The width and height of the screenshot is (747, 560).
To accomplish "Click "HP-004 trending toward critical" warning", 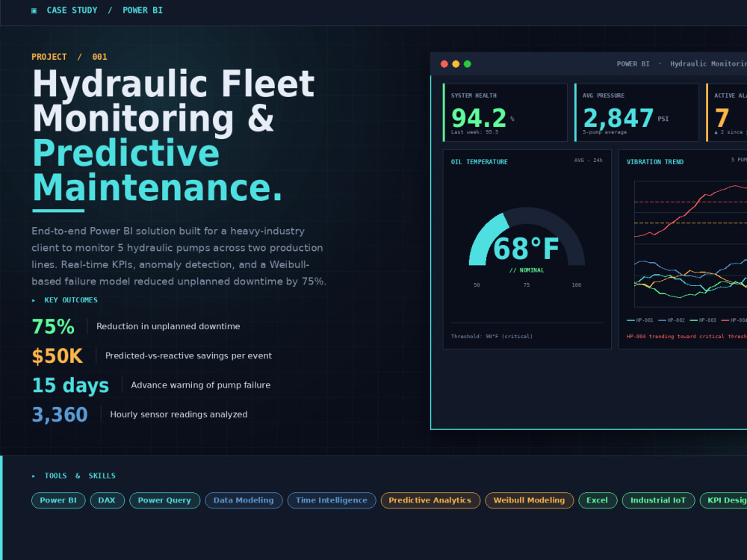I will (x=686, y=336).
